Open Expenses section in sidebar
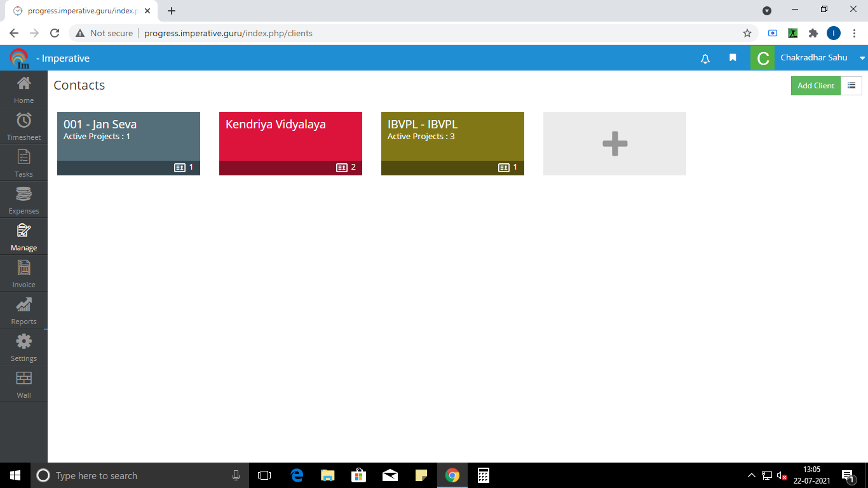 click(24, 200)
